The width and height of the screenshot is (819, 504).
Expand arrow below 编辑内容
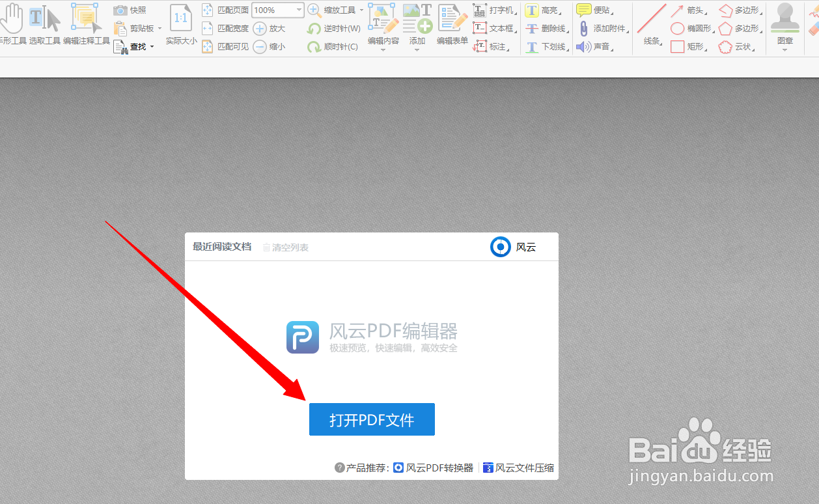pyautogui.click(x=383, y=50)
